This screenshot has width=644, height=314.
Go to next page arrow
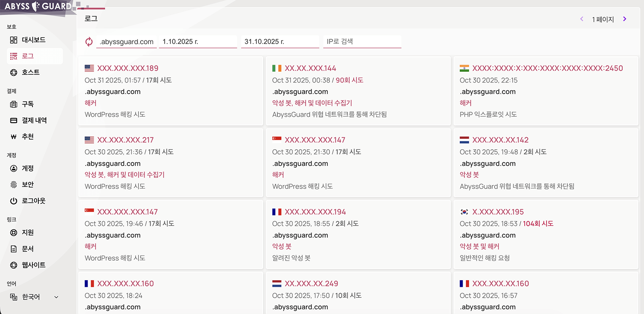coord(624,19)
